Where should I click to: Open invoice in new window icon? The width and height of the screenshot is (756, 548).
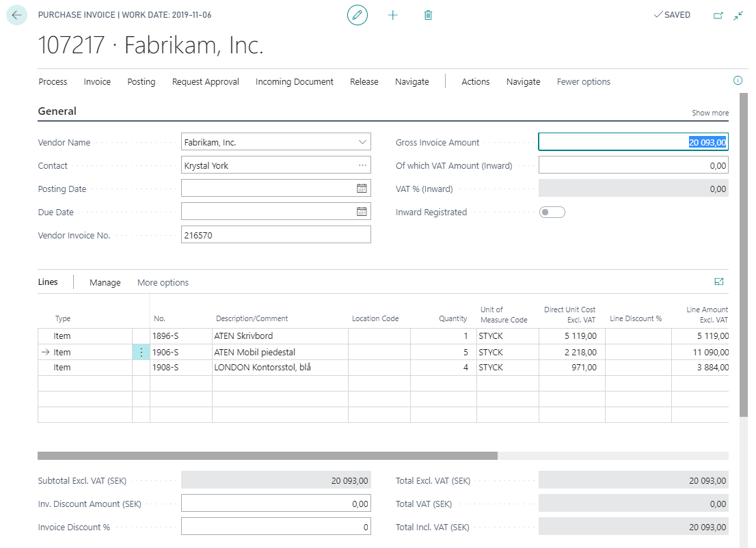[x=718, y=16]
